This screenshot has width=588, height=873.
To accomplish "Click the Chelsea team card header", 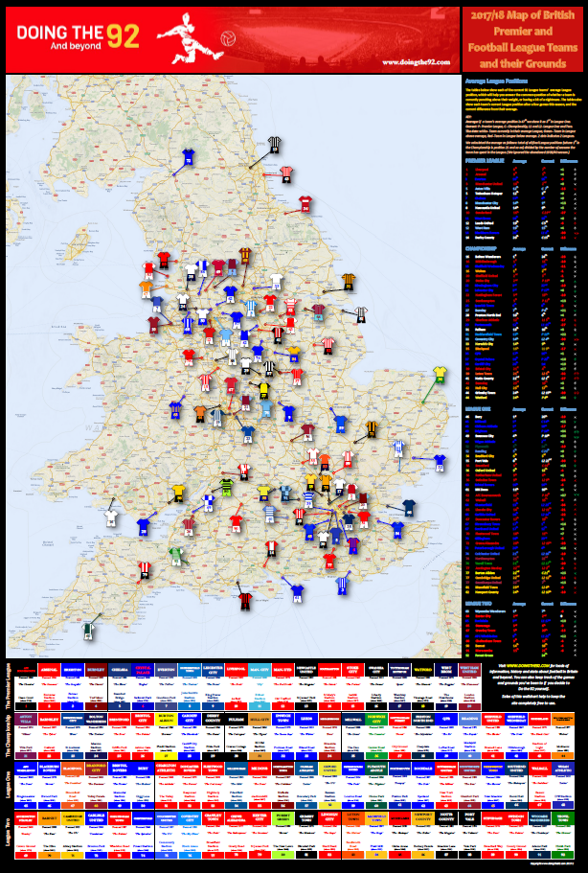I will click(119, 669).
